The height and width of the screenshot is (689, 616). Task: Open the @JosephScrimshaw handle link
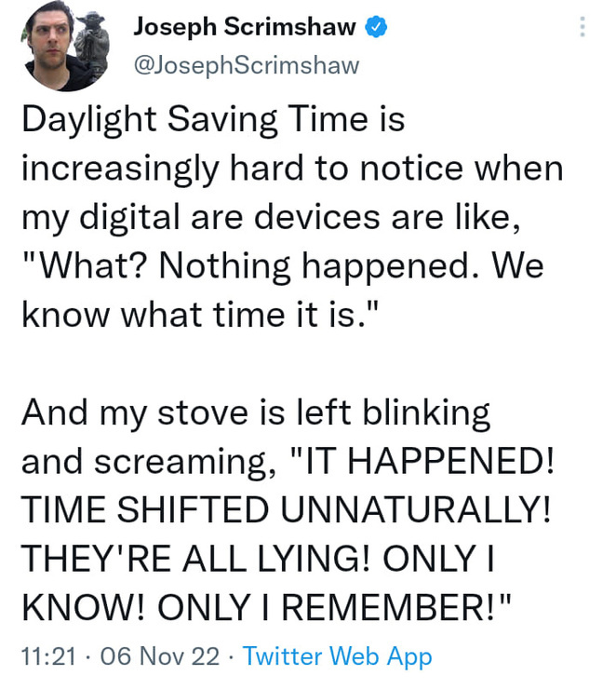tap(247, 65)
